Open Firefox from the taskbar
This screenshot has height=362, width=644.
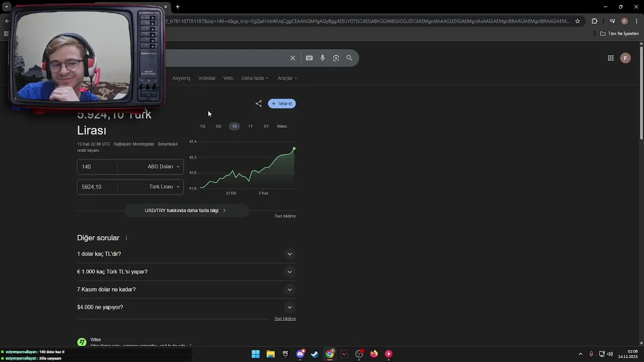coord(374,354)
